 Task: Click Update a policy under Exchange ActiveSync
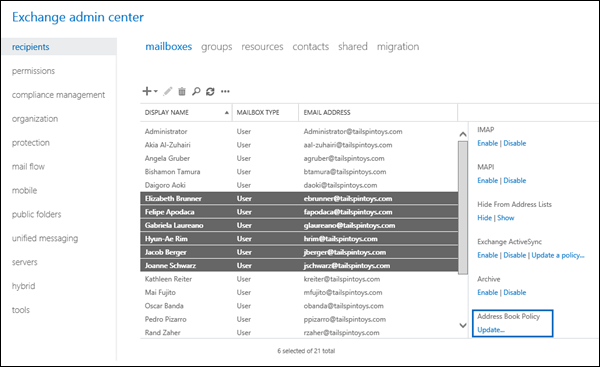click(558, 255)
